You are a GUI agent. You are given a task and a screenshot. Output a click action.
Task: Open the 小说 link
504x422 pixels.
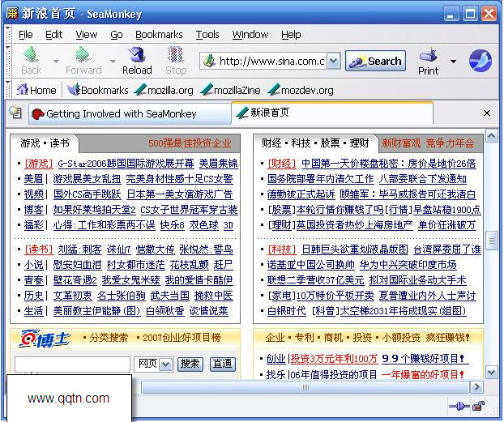click(x=33, y=265)
